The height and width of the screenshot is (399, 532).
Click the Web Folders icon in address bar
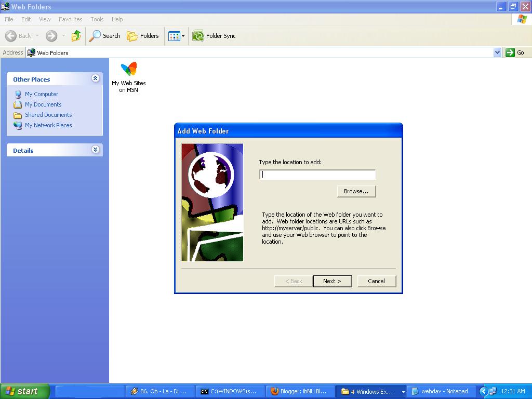click(31, 52)
